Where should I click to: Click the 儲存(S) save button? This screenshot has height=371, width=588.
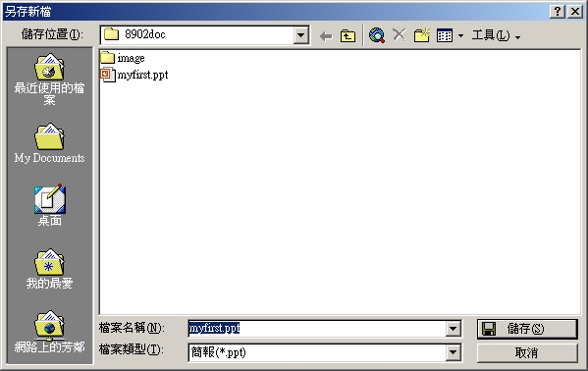pos(527,329)
